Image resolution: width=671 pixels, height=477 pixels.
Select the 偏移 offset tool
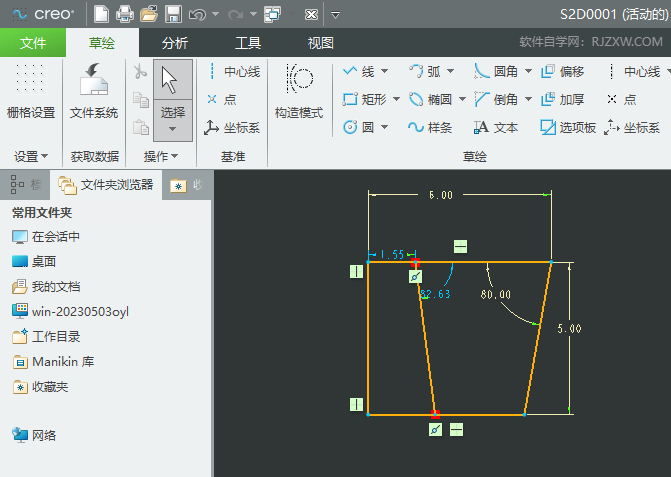(563, 71)
